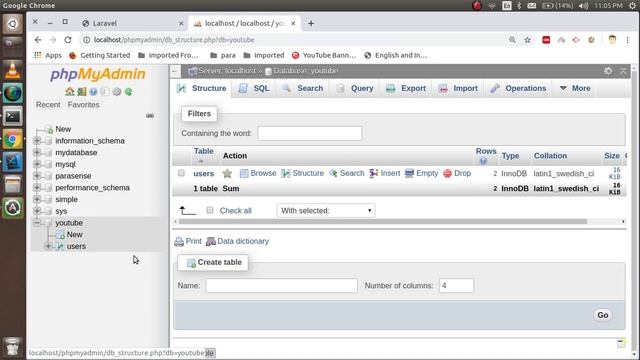Open navigation panel settings gear icon
Screen dimensions: 640x360
point(117,92)
